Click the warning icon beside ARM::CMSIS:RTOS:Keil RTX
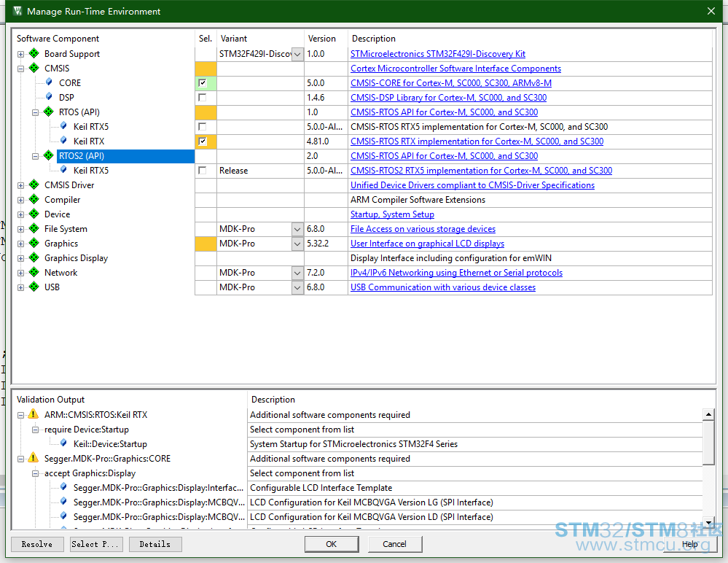The image size is (728, 563). coord(34,414)
